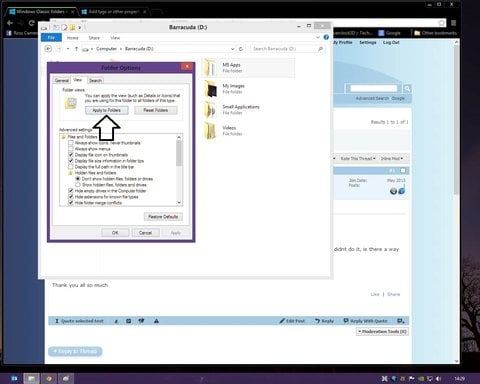Image resolution: width=480 pixels, height=384 pixels.
Task: Enable Always show menus checkbox
Action: click(71, 149)
